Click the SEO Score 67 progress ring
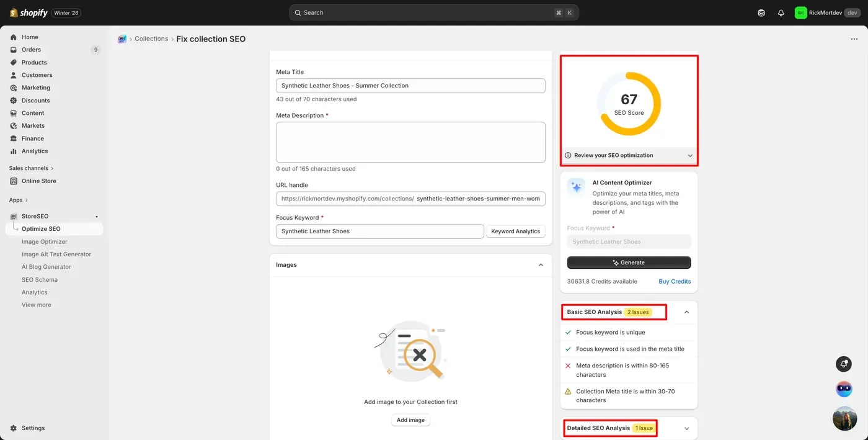The width and height of the screenshot is (868, 440). (x=629, y=104)
